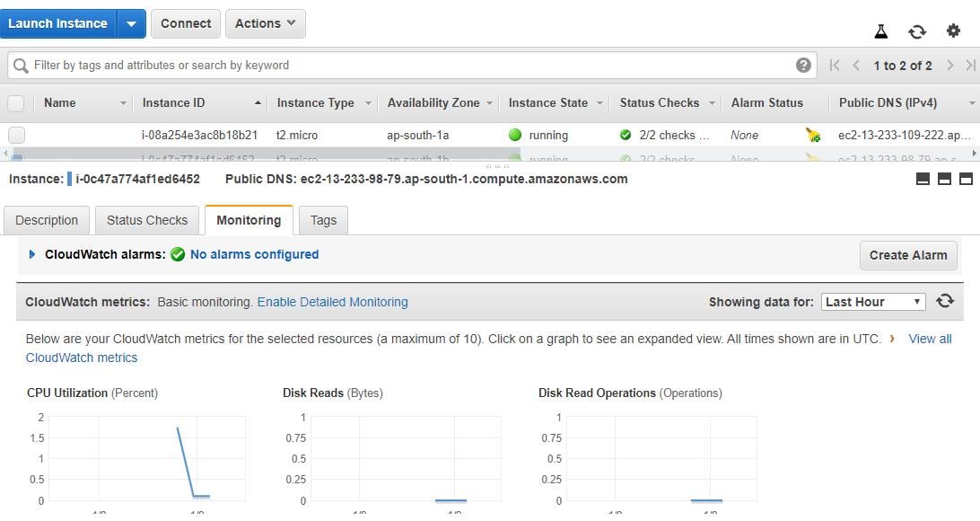Click the ap-south-1a availability zone cell
980x521 pixels.
click(417, 135)
